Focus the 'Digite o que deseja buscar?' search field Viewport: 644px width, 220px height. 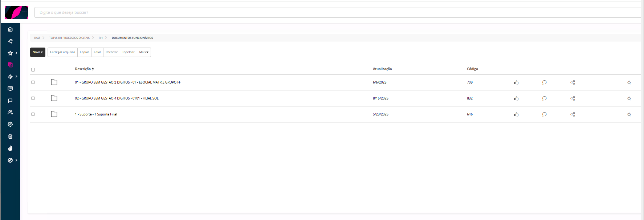tap(338, 12)
